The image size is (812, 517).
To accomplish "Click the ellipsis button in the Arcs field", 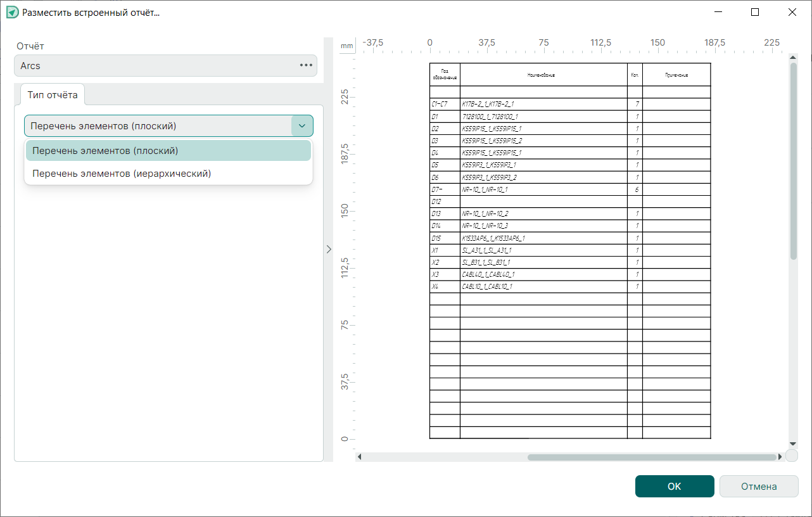I will click(306, 65).
